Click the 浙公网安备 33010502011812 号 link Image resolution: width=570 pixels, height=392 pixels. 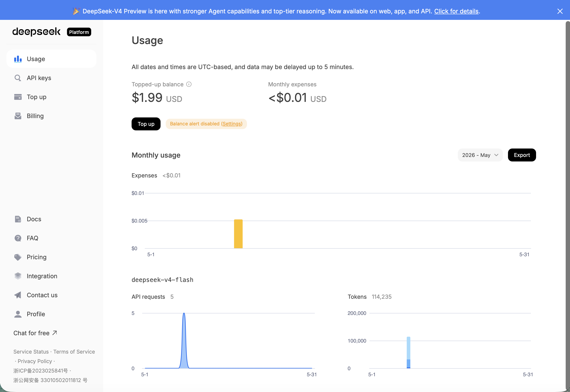click(50, 380)
